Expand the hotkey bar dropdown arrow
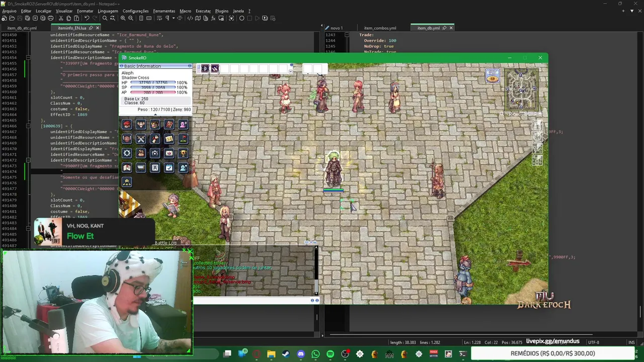This screenshot has height=362, width=644. coord(290,72)
